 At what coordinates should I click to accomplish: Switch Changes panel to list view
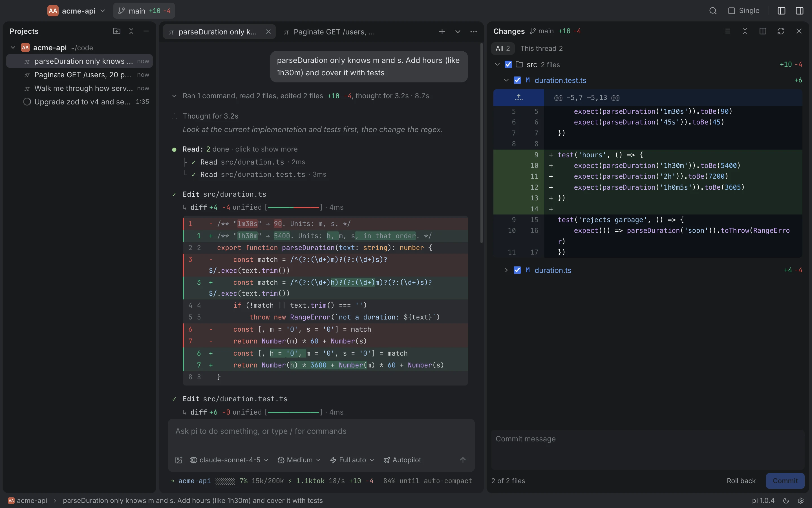tap(727, 31)
